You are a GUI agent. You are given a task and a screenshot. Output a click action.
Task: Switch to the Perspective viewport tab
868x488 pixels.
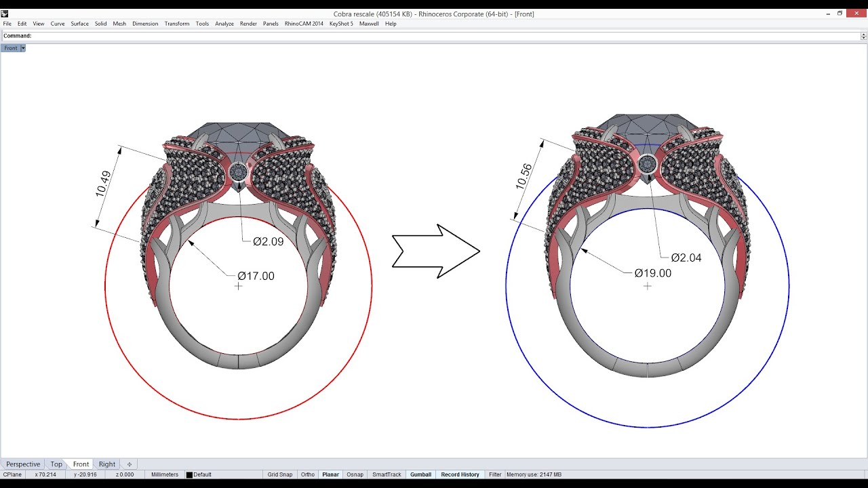coord(23,464)
